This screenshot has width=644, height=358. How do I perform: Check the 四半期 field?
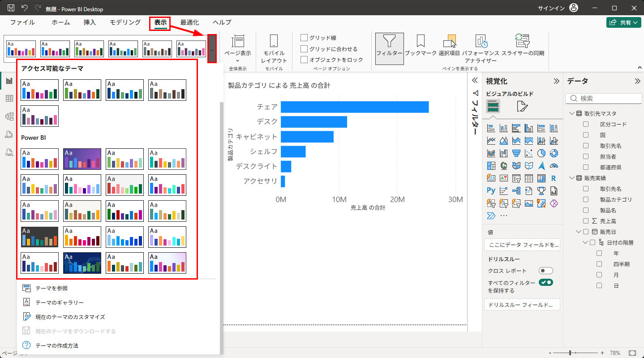pos(599,264)
